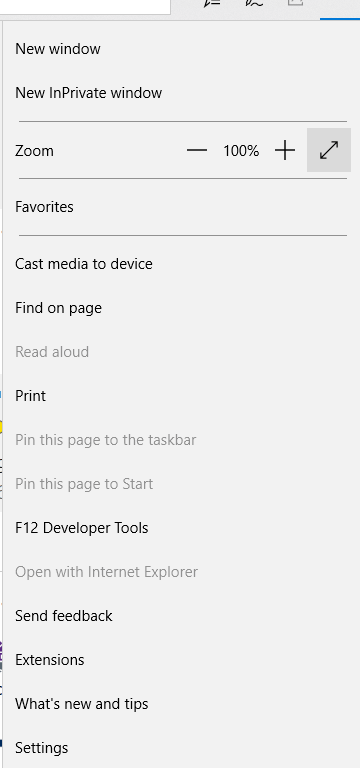Viewport: 360px width, 768px height.
Task: Increase zoom with the plus icon
Action: (285, 150)
